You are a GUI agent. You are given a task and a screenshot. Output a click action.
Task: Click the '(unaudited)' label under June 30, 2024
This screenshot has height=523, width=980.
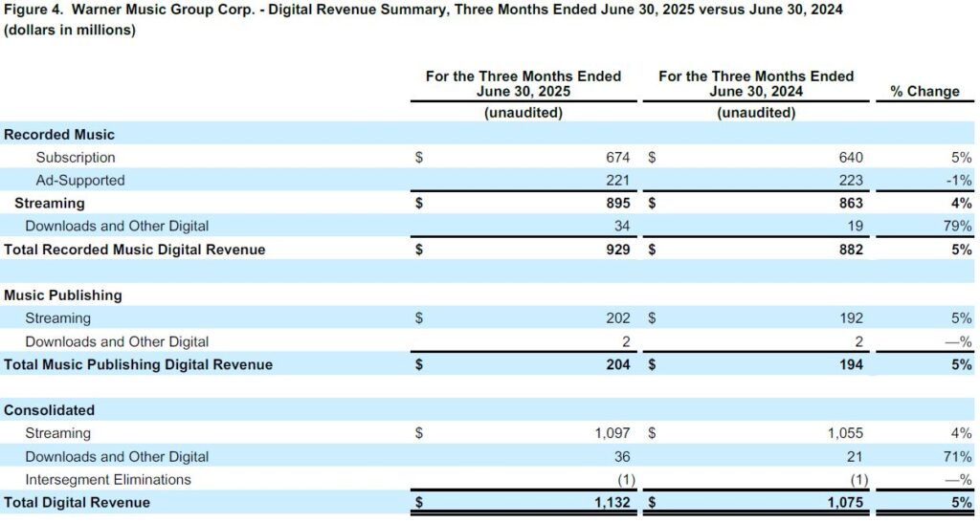(x=756, y=112)
